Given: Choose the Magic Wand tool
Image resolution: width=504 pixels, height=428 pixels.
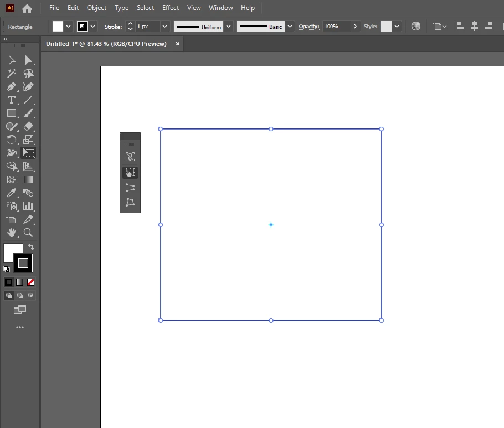Looking at the screenshot, I should pos(12,74).
